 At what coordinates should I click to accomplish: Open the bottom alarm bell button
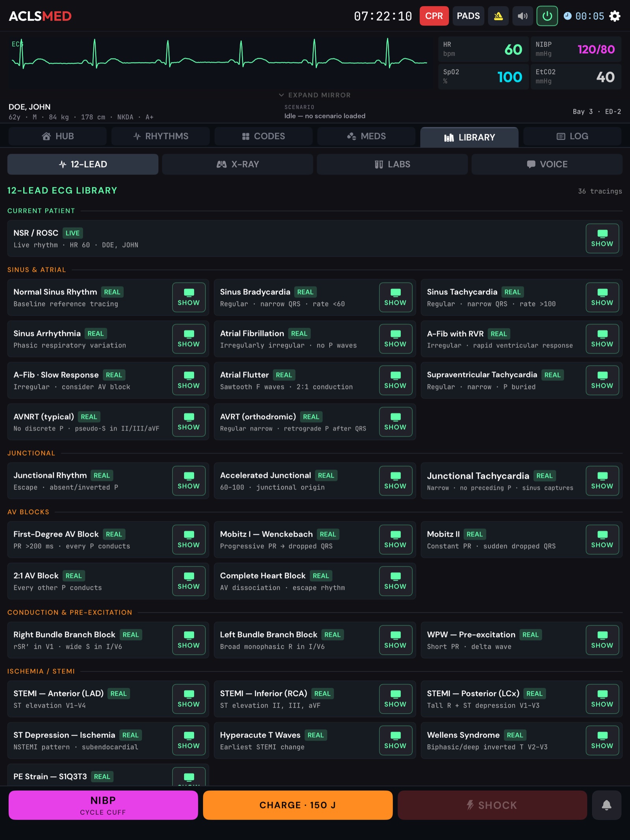[606, 805]
